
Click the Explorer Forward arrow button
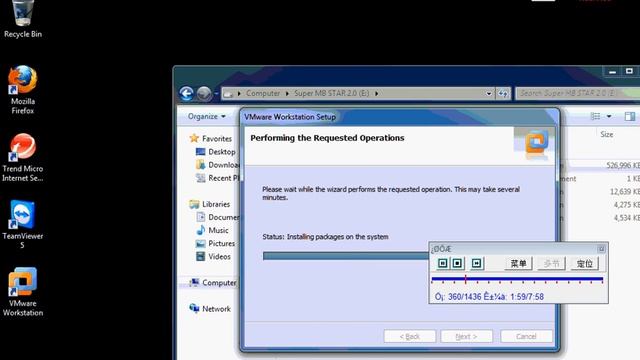(204, 93)
